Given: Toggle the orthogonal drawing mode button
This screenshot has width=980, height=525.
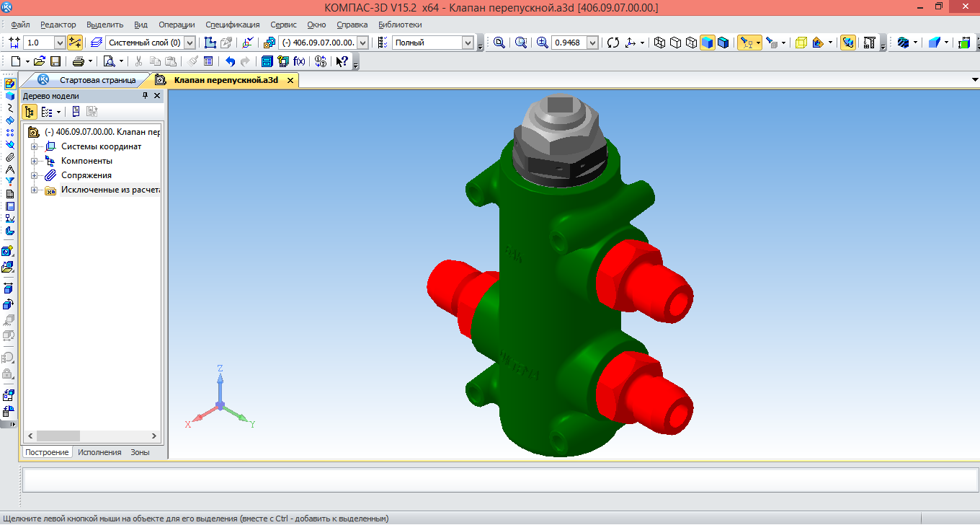Looking at the screenshot, I should (75, 43).
